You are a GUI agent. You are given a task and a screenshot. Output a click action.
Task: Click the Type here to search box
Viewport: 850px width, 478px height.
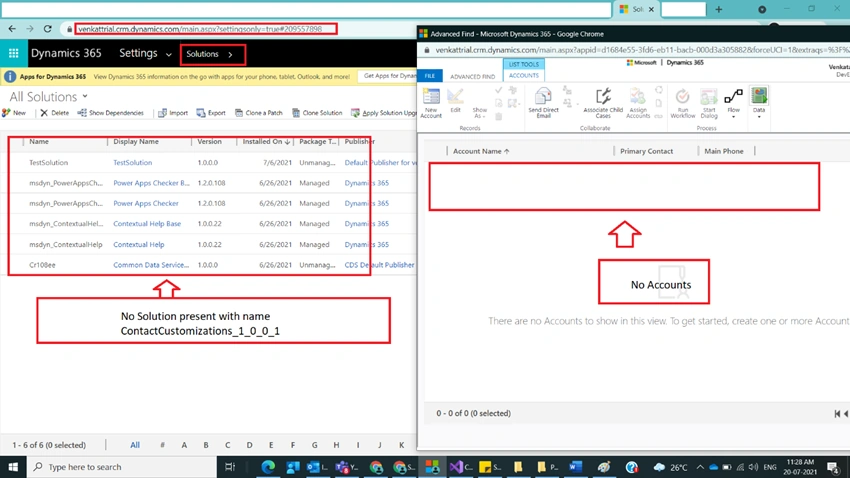(x=121, y=467)
